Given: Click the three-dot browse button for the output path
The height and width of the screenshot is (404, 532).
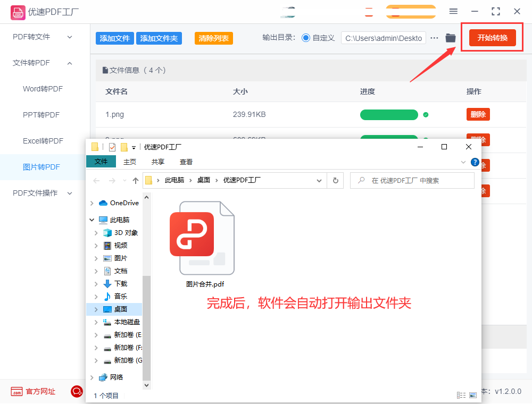Looking at the screenshot, I should coord(434,38).
